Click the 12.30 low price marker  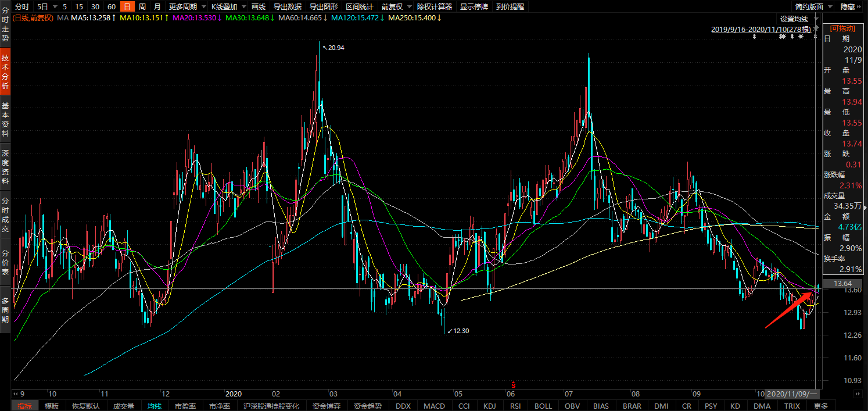point(460,331)
